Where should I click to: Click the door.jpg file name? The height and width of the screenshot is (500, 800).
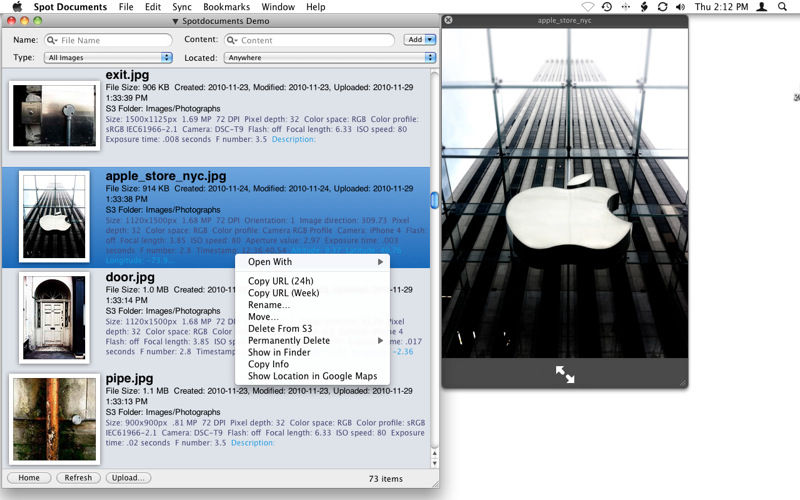coord(130,278)
